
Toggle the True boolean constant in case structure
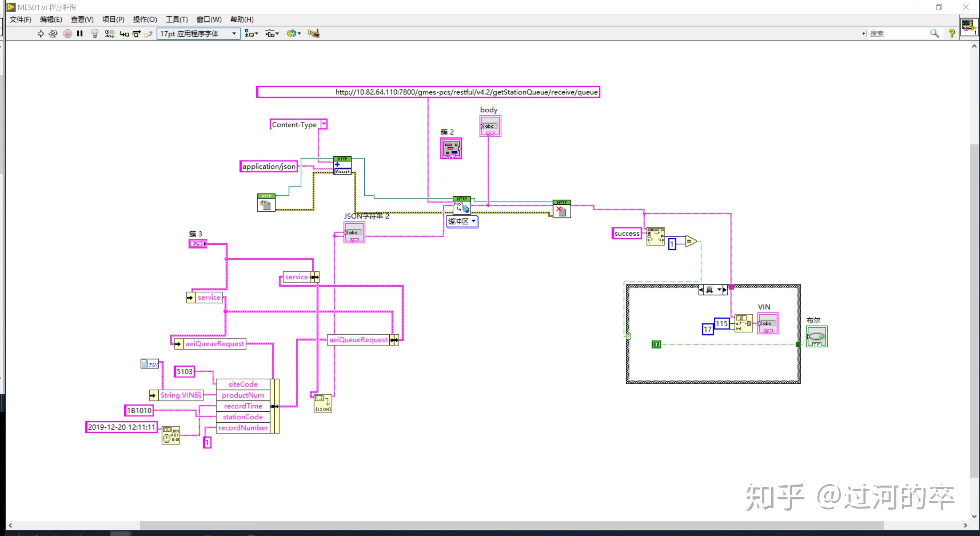656,344
